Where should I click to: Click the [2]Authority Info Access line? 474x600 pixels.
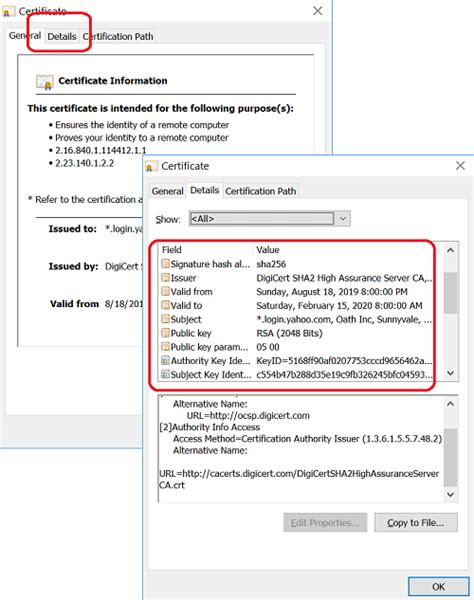[210, 427]
